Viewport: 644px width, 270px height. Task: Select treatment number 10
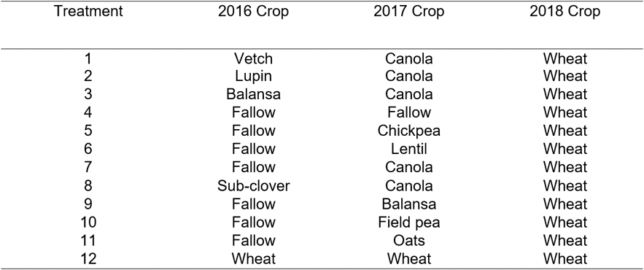pyautogui.click(x=88, y=223)
